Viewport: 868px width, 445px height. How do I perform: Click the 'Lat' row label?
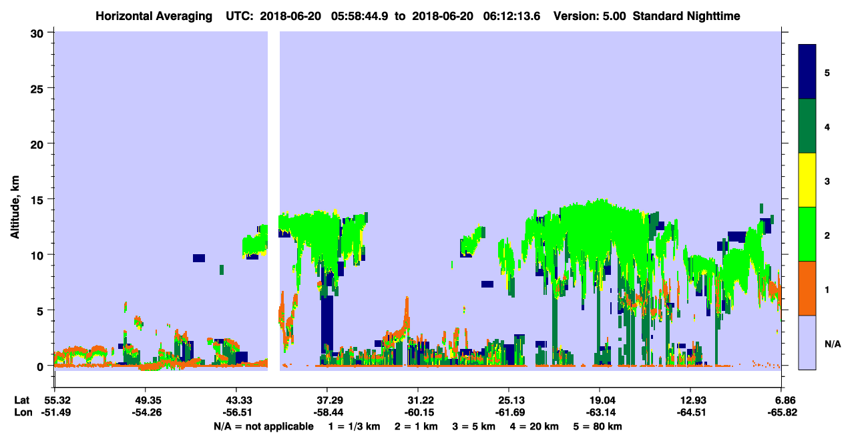(22, 400)
